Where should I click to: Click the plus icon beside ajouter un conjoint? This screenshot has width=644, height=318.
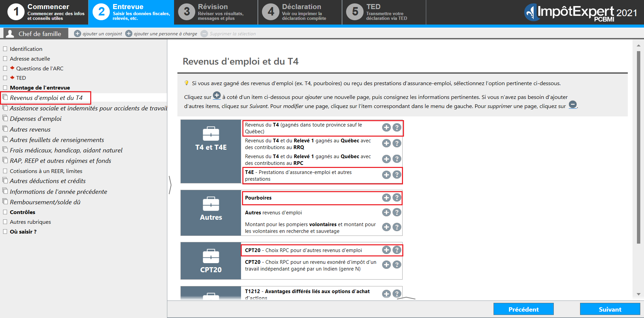(77, 34)
